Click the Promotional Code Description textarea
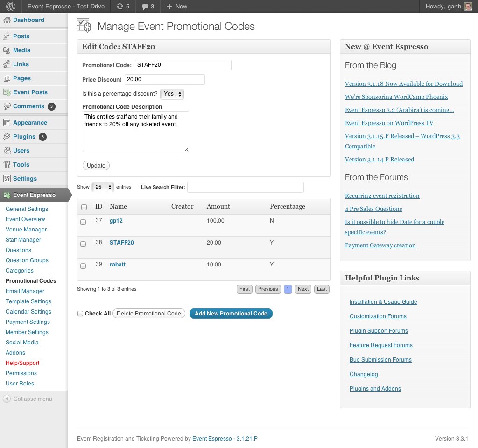Image resolution: width=478 pixels, height=448 pixels. [x=136, y=131]
